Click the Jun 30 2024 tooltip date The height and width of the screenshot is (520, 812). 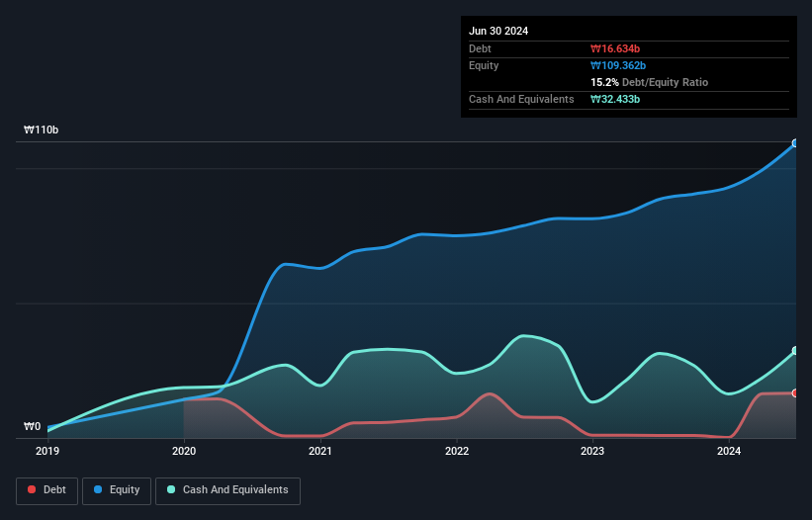(x=498, y=31)
